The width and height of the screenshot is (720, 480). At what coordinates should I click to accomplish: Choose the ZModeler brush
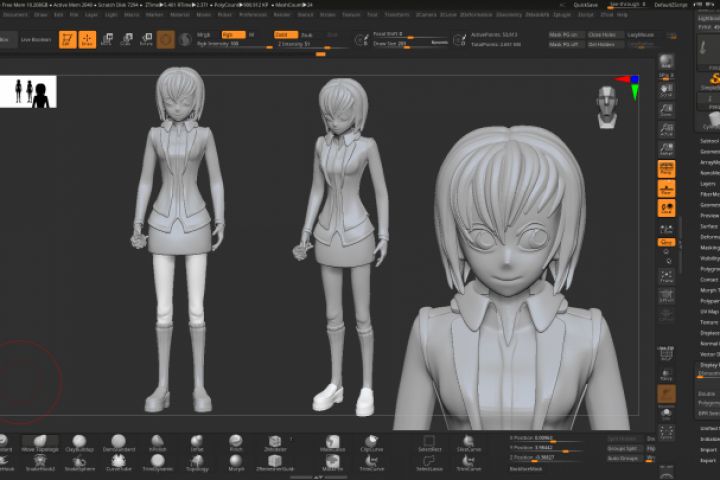275,443
